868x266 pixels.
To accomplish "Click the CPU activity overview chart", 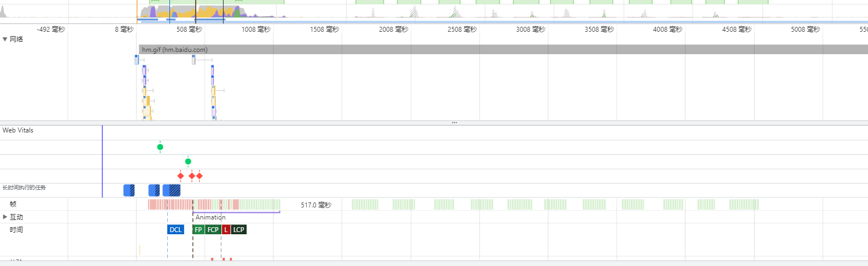I will [191, 11].
